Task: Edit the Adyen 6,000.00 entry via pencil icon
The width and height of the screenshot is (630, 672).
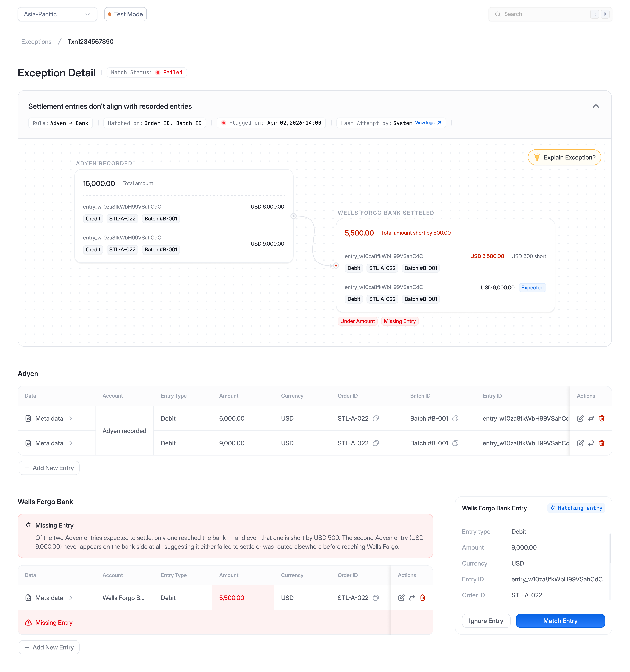Action: click(580, 419)
